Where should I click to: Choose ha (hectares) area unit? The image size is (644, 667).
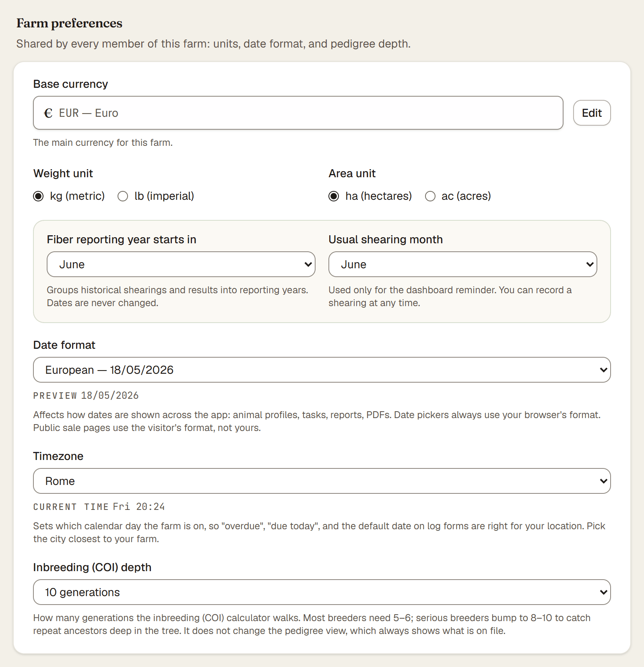click(x=334, y=196)
